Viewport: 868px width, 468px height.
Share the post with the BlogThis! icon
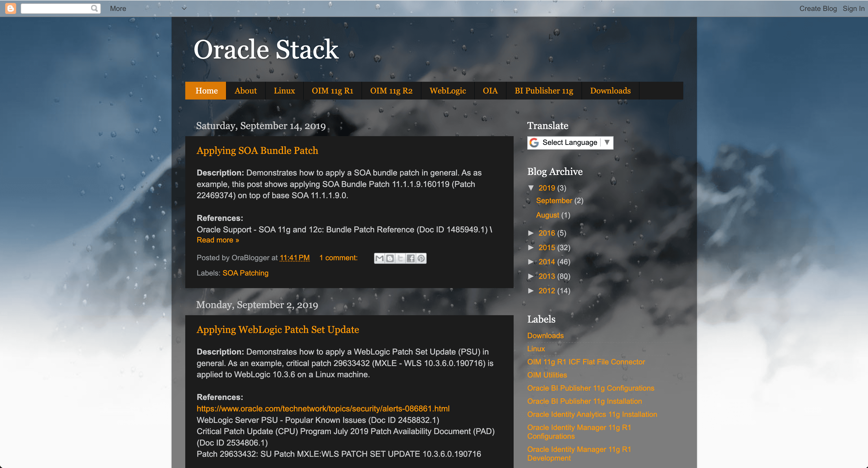[x=390, y=258]
